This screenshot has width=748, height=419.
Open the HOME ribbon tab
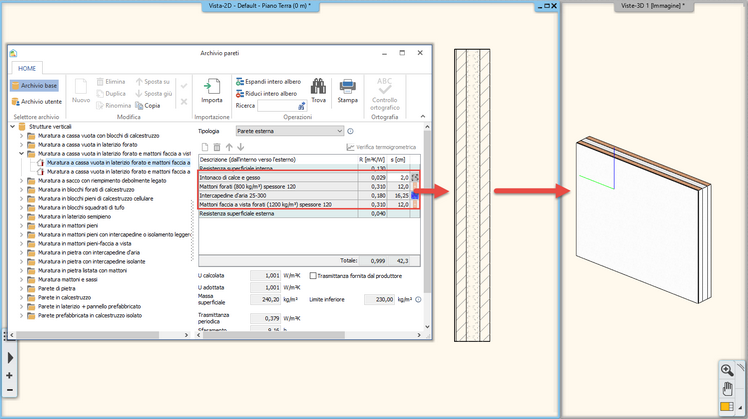coord(27,68)
